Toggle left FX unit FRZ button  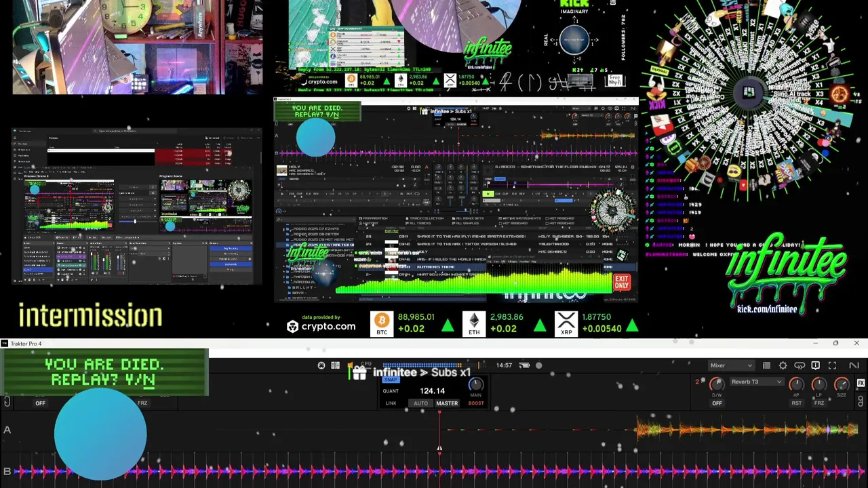point(142,403)
